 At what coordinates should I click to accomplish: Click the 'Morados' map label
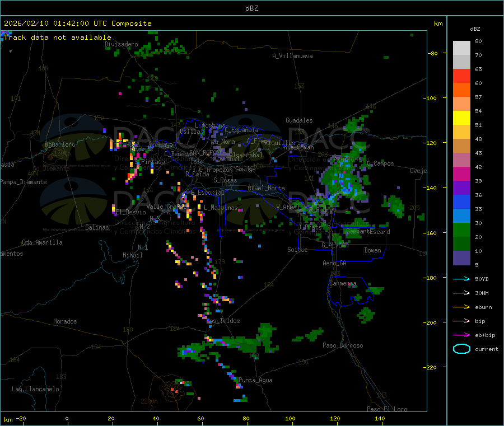click(x=65, y=321)
